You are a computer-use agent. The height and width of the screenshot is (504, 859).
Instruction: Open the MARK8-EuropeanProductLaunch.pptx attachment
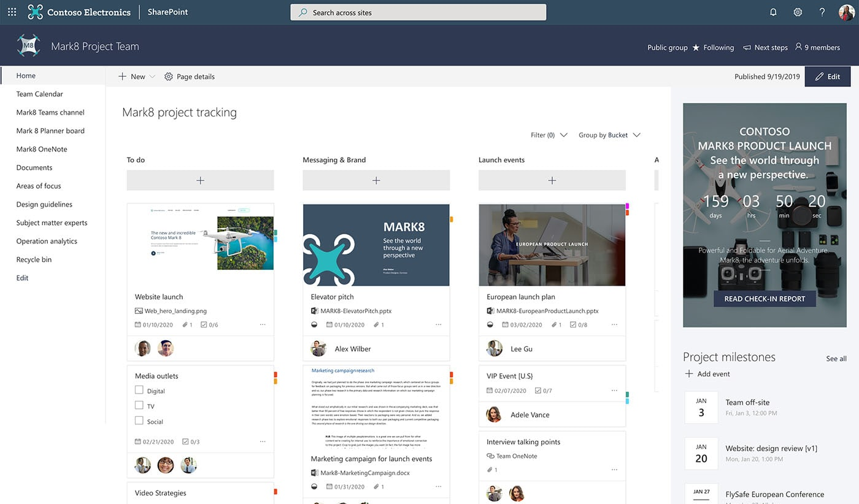(542, 311)
